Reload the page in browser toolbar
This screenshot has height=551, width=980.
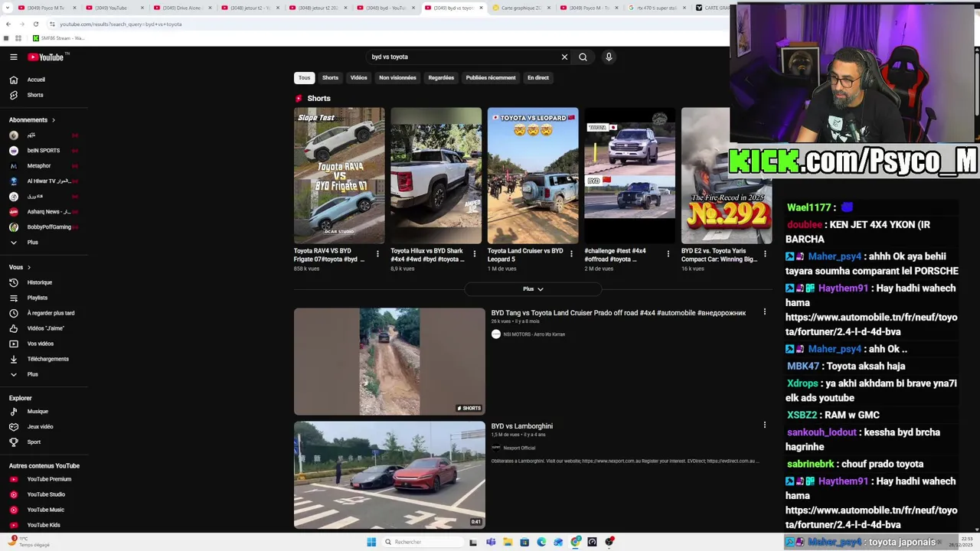[35, 24]
